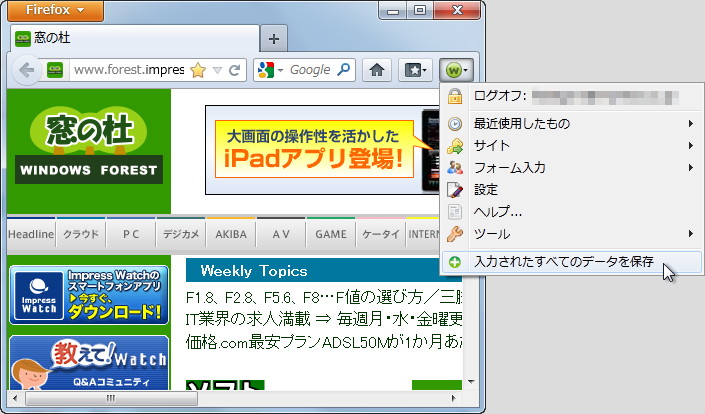Open the Google search engine selector

(x=270, y=70)
